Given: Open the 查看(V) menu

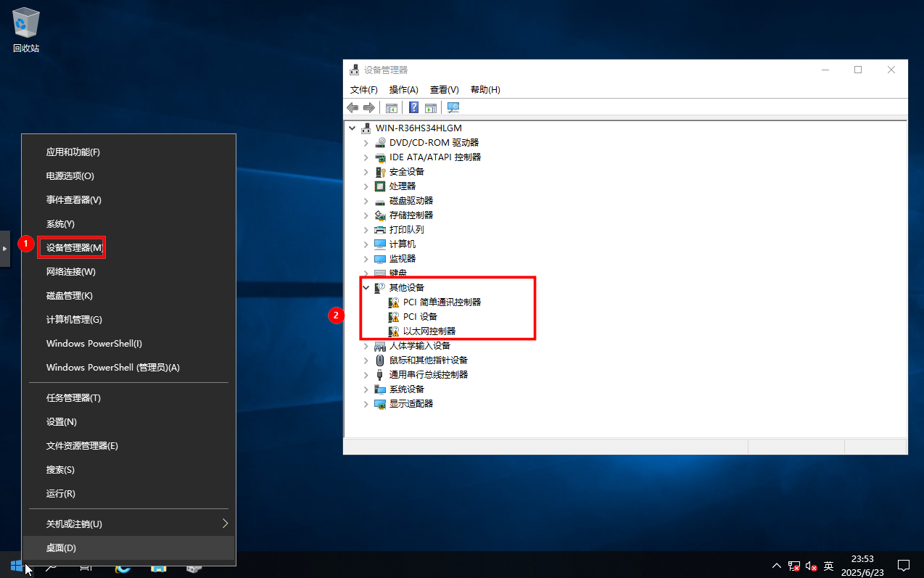Looking at the screenshot, I should click(445, 90).
